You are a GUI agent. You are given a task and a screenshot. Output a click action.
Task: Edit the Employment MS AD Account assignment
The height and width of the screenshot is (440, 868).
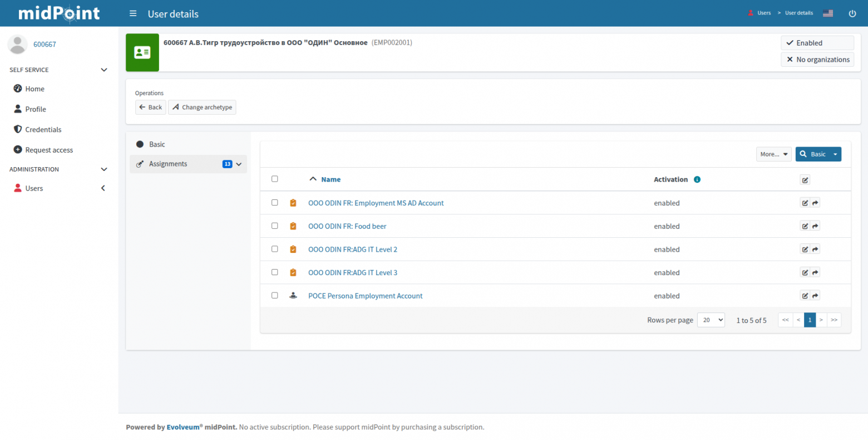(805, 203)
